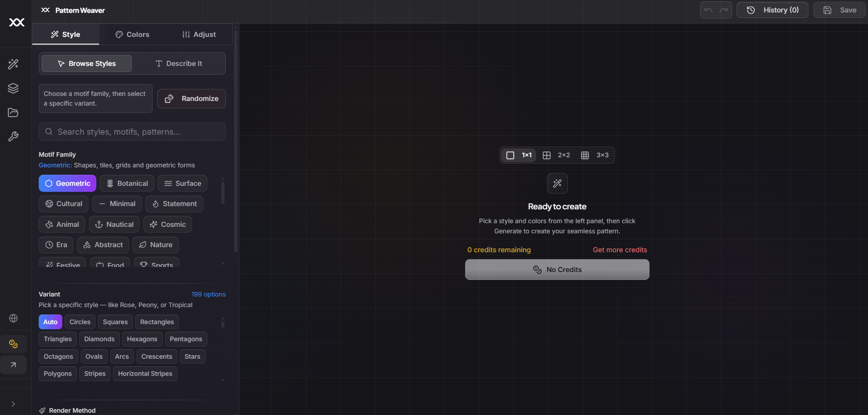Screen dimensions: 868x415
Task: Switch to the Style tab
Action: (x=65, y=35)
